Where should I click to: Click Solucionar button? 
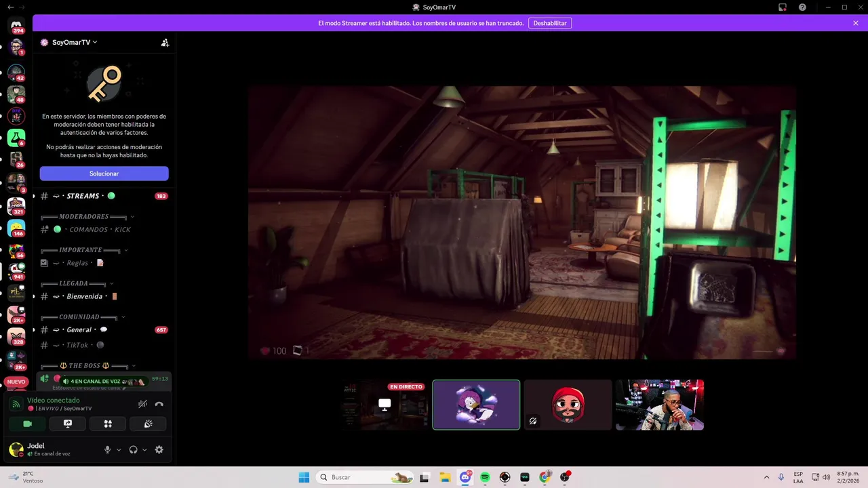tap(104, 174)
